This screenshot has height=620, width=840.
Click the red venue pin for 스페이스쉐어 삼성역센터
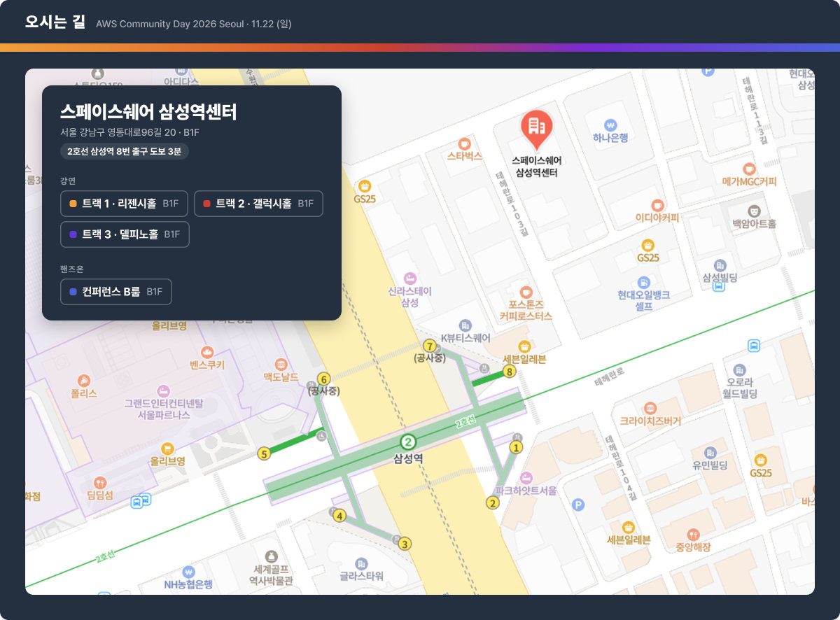coord(536,129)
